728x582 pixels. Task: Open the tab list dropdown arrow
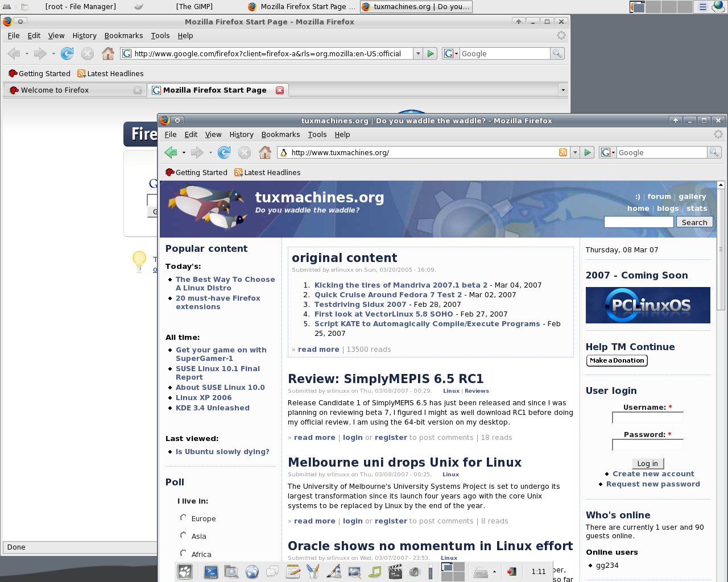(563, 90)
